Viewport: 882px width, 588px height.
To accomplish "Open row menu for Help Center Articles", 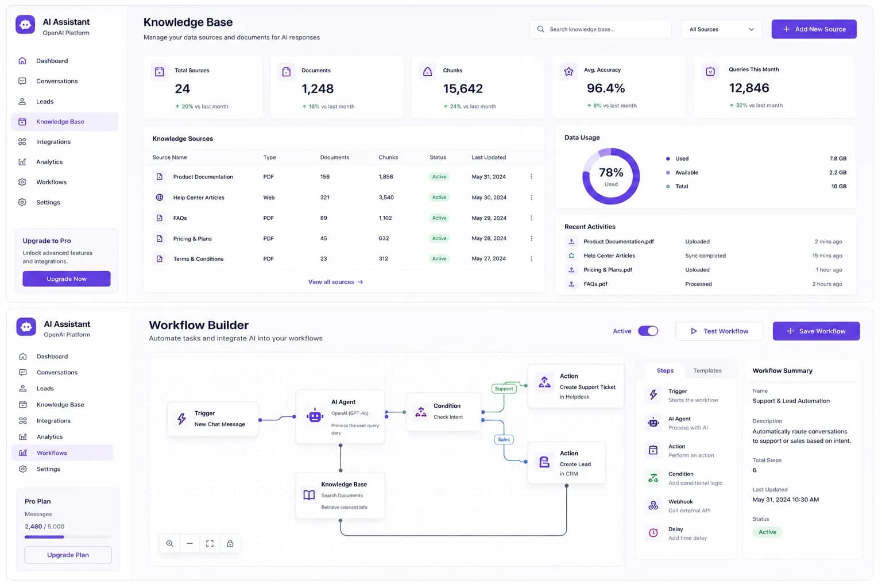I will (531, 198).
